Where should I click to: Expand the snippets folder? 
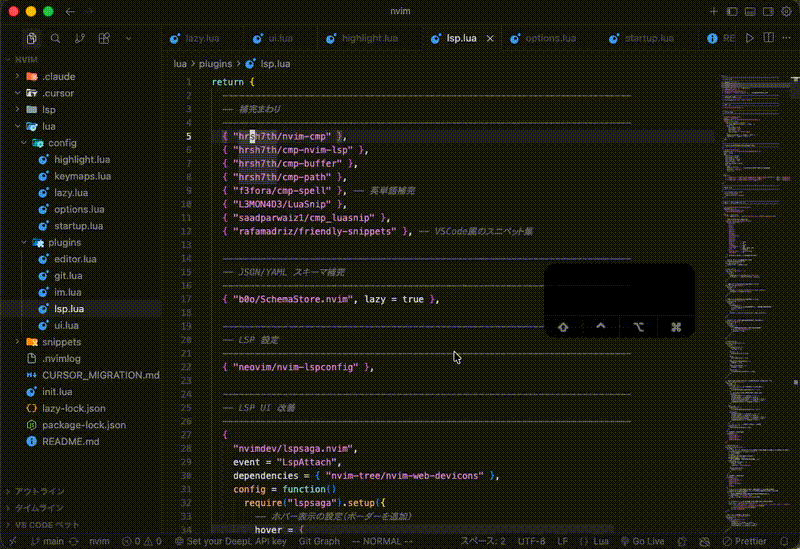(61, 342)
